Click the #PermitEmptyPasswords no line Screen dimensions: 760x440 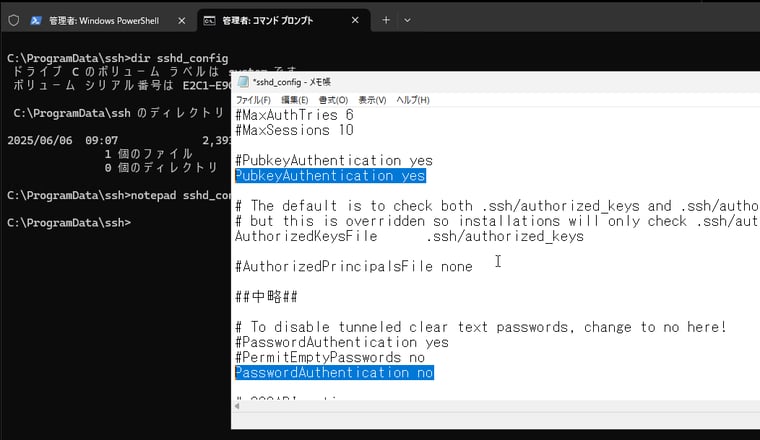tap(330, 357)
